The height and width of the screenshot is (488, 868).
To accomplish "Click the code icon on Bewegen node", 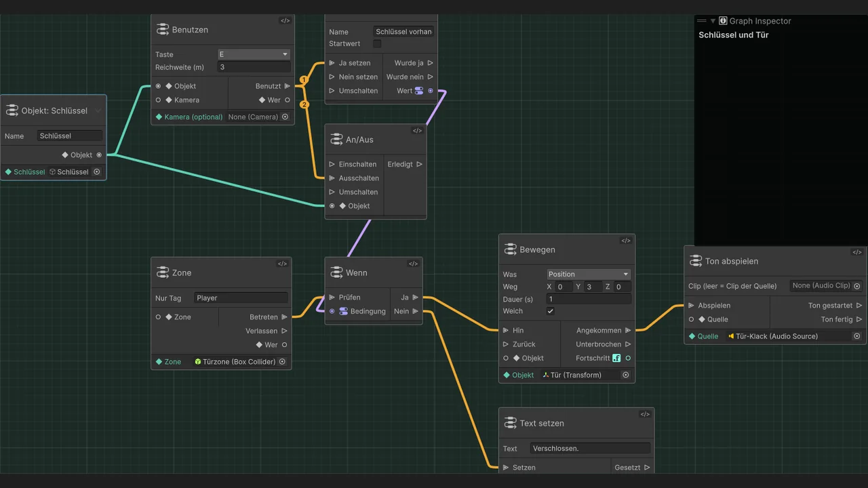I will 626,241.
